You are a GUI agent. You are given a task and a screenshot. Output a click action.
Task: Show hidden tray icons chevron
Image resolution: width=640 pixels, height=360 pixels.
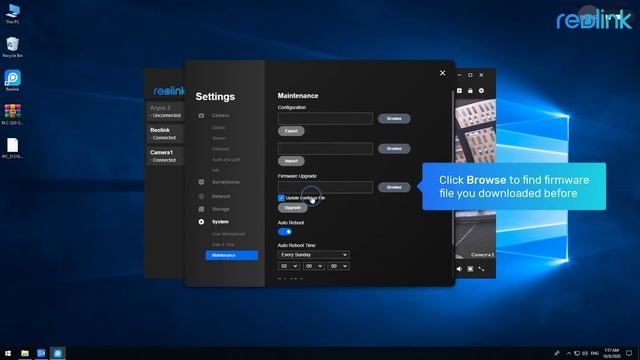click(x=569, y=353)
